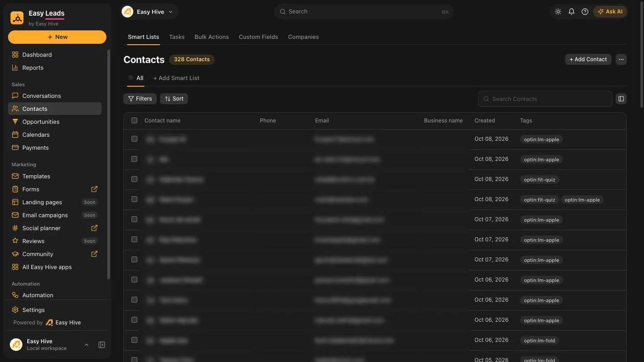Click the All Easy Hive apps icon

[15, 267]
